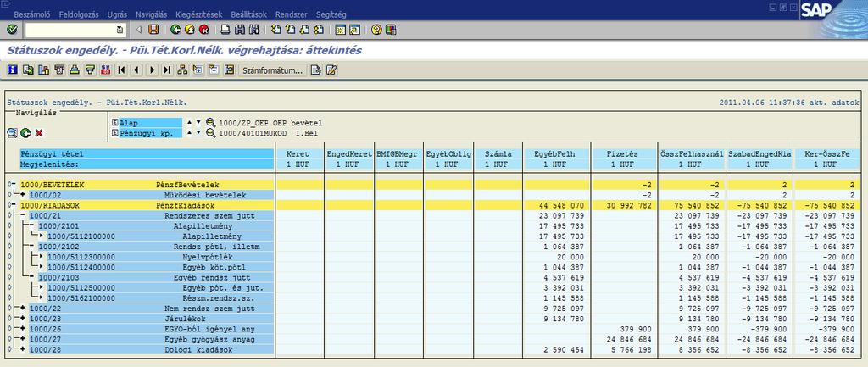Click the magnifier next to Pénzügyi kp. value
The image size is (868, 367).
[210, 133]
